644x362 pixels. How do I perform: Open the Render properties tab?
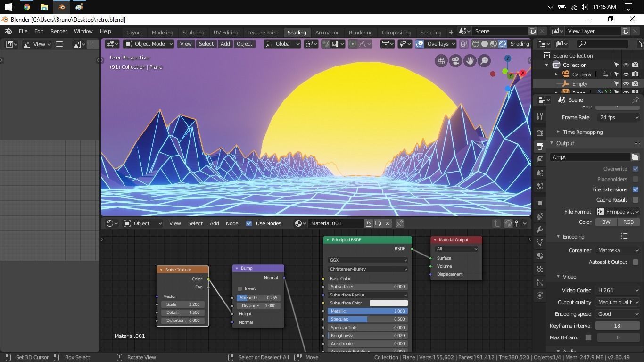tap(540, 133)
